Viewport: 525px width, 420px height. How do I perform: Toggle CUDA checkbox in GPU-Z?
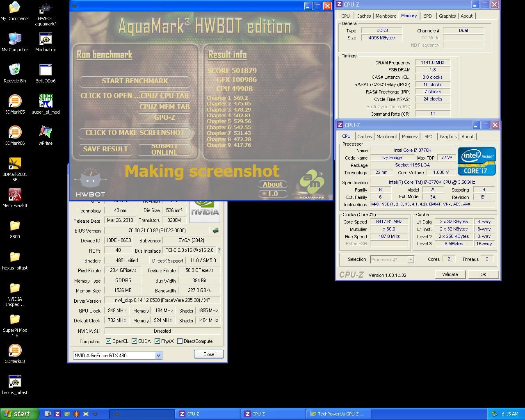(134, 341)
